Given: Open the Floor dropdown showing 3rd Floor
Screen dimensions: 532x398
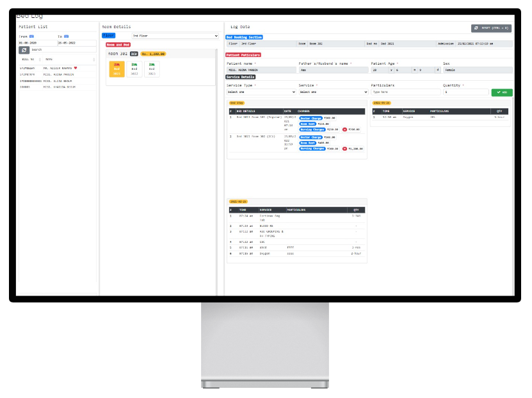Looking at the screenshot, I should tap(175, 36).
